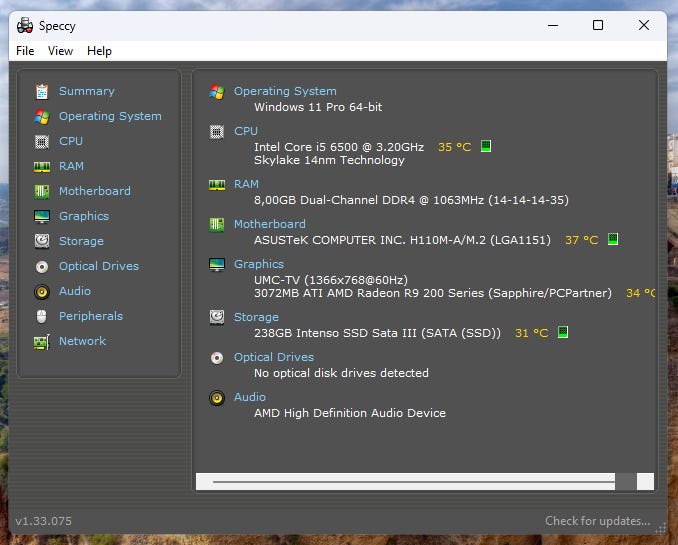Click the Audio speaker icon in summary panel
This screenshot has height=545, width=678.
tap(217, 398)
